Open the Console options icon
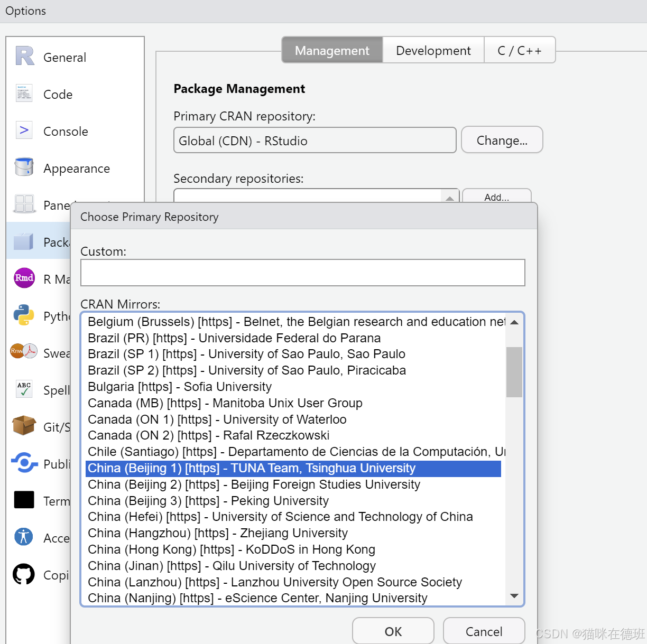The width and height of the screenshot is (647, 644). point(24,130)
